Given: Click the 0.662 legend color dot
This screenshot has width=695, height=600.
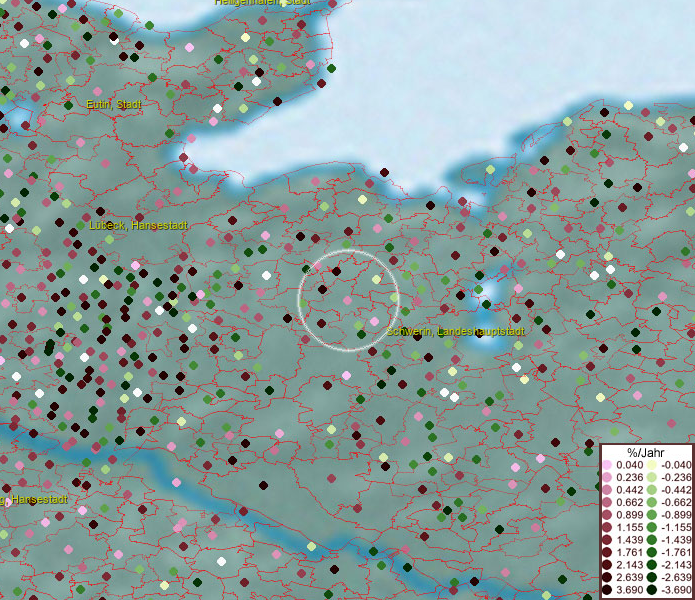Looking at the screenshot, I should click(607, 503).
